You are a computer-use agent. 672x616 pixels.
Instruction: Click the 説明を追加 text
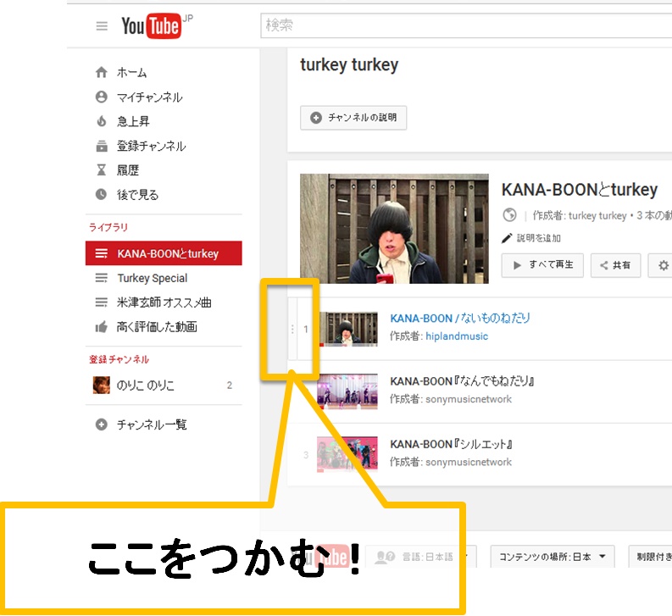(539, 238)
